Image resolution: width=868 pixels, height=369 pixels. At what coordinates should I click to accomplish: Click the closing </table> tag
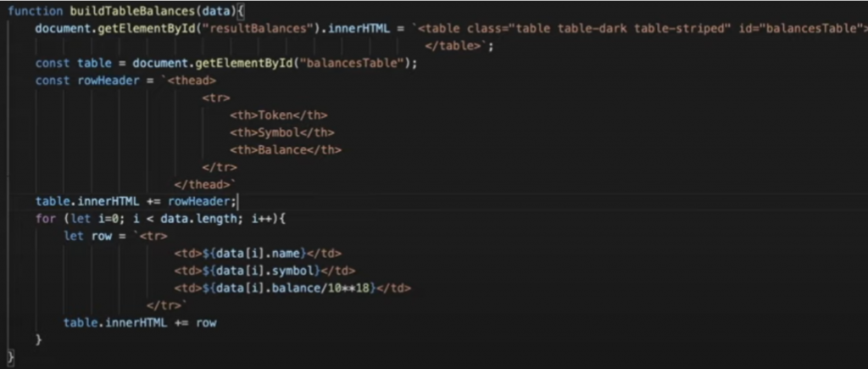pyautogui.click(x=452, y=46)
